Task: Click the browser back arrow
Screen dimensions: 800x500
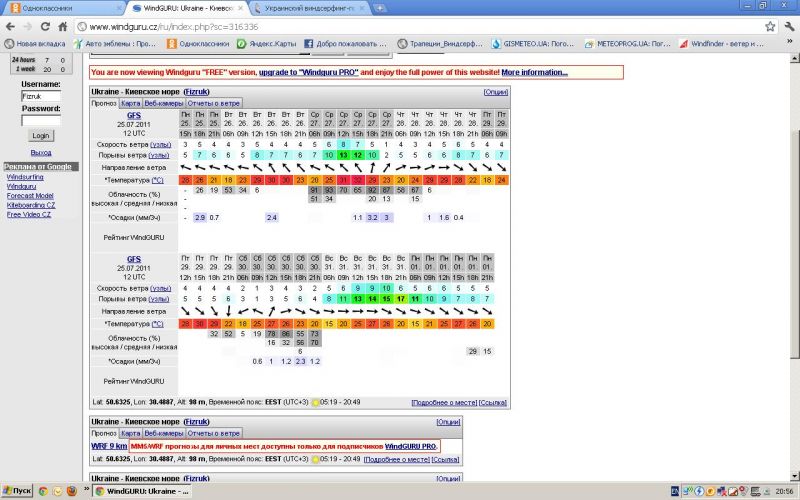Action: [13, 26]
